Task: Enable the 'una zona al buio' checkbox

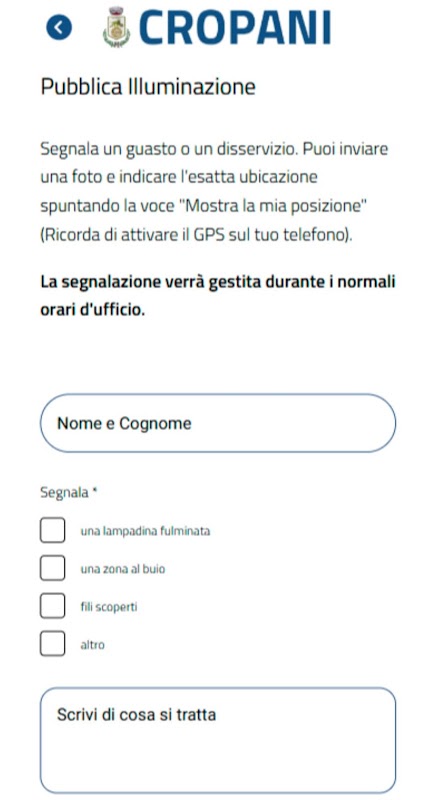Action: (x=53, y=568)
